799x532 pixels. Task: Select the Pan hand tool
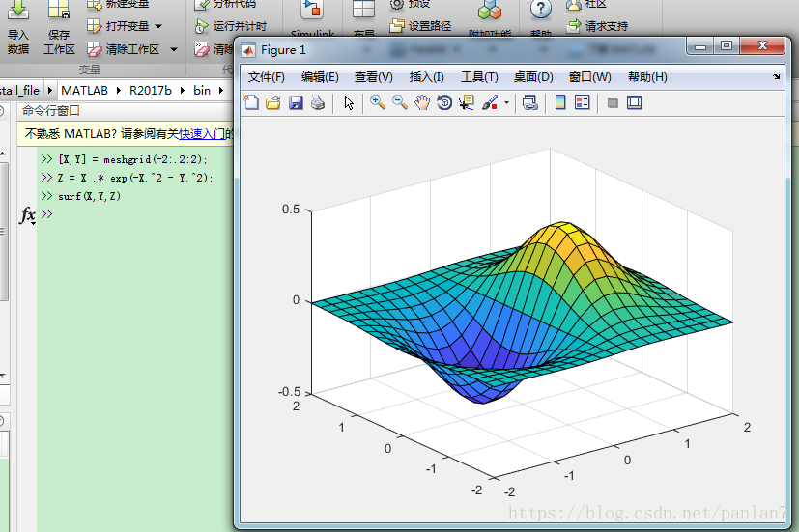point(422,103)
